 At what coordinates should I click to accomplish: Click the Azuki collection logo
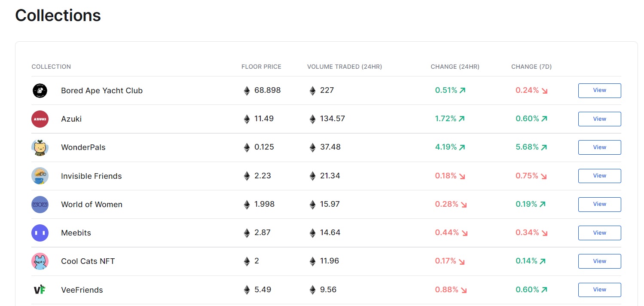(x=40, y=119)
